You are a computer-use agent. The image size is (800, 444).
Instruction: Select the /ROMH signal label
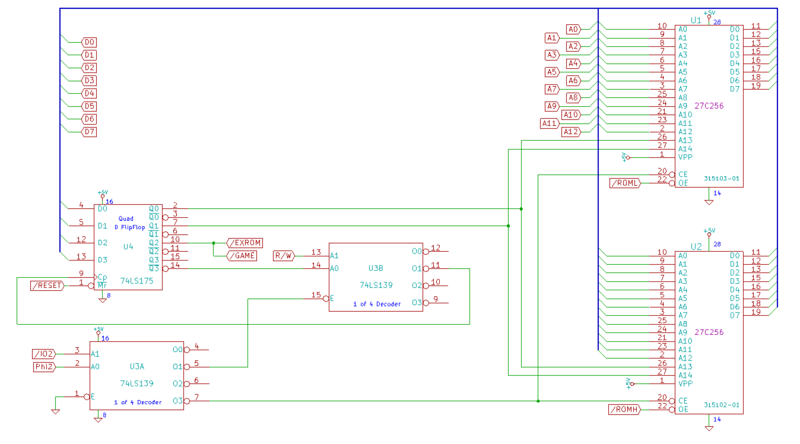point(624,410)
